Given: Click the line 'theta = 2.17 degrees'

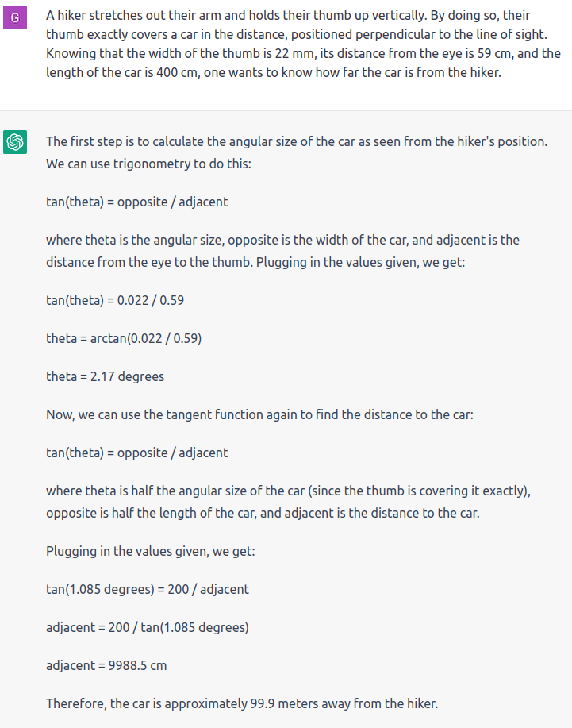Looking at the screenshot, I should pyautogui.click(x=105, y=376).
